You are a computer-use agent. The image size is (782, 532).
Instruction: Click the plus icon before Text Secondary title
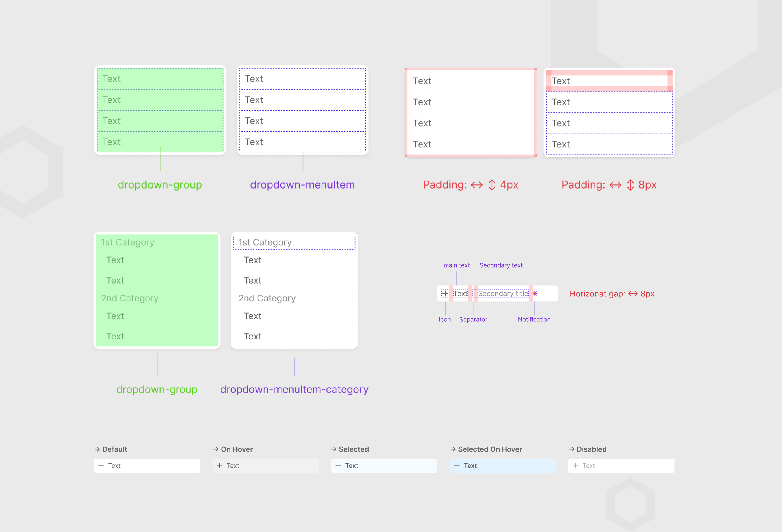tap(445, 294)
